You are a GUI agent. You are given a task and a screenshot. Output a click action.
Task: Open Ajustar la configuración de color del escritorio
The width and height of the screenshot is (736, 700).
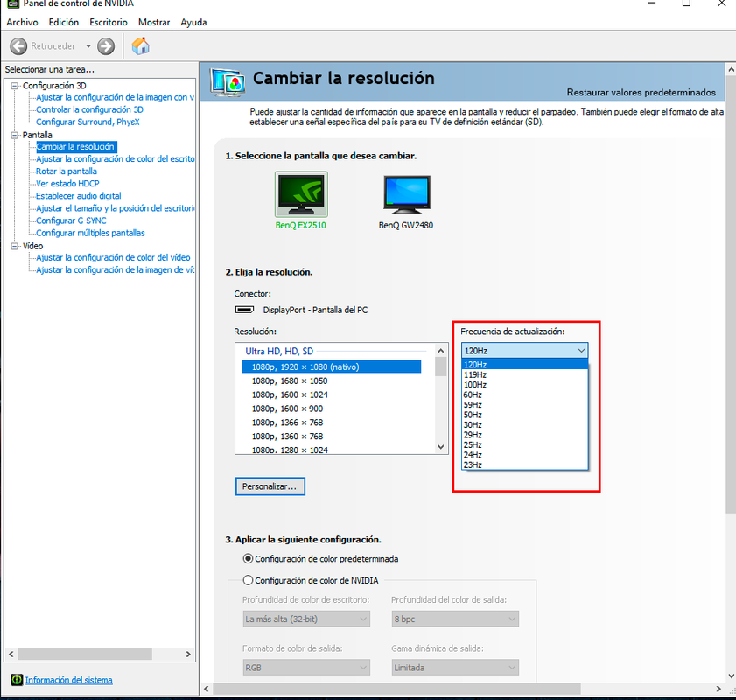tap(115, 159)
